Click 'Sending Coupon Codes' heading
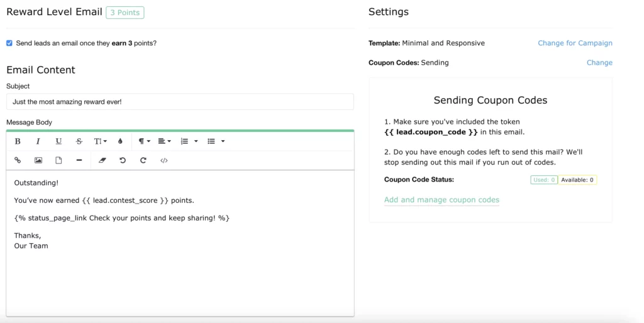This screenshot has height=323, width=644. [491, 100]
